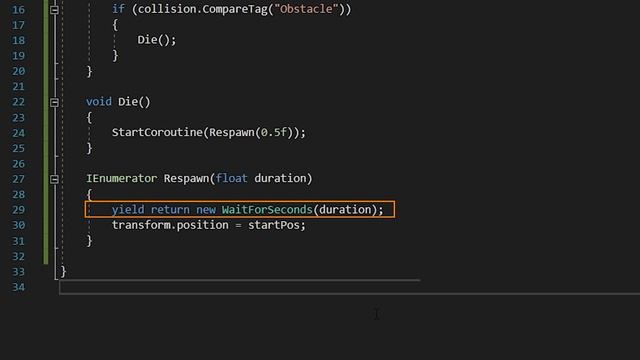Image resolution: width=640 pixels, height=360 pixels.
Task: Click the duration parameter on line 27
Action: (x=280, y=178)
